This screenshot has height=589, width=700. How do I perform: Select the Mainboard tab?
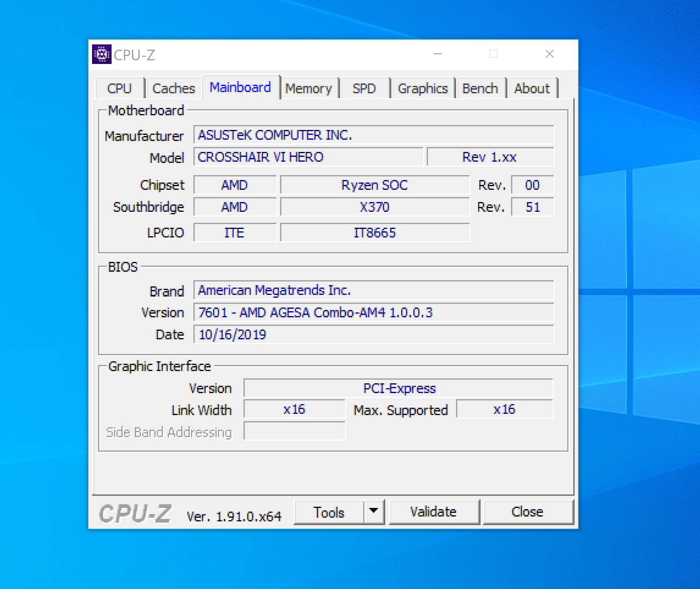tap(240, 87)
